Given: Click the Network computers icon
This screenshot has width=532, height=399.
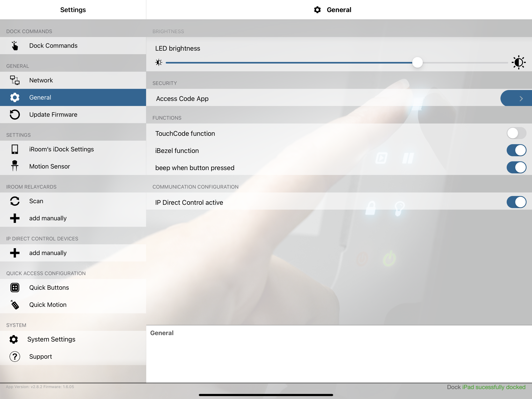Looking at the screenshot, I should pos(15,80).
